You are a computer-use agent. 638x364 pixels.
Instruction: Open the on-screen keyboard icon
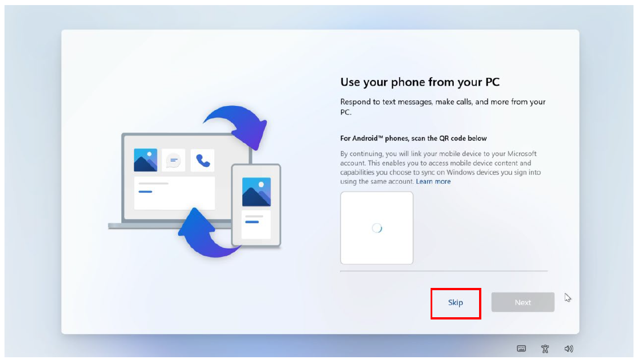pos(521,349)
